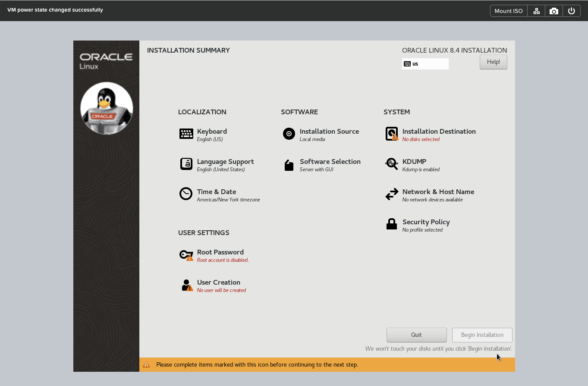Click 'Server with GUI' text

[x=317, y=169]
